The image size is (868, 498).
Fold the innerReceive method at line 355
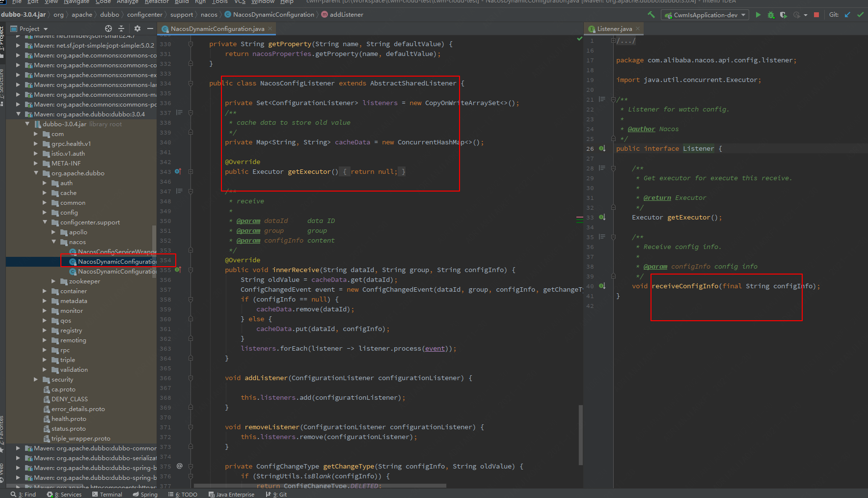[x=191, y=270]
